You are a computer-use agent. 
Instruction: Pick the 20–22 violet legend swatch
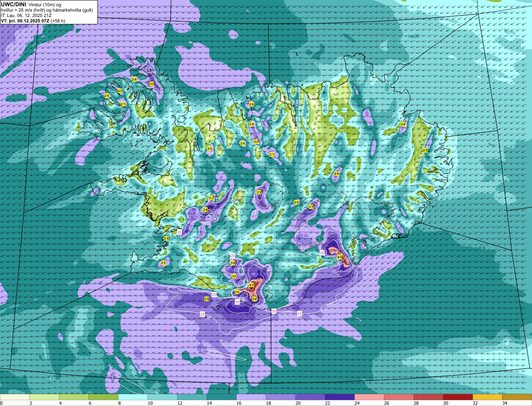310,397
